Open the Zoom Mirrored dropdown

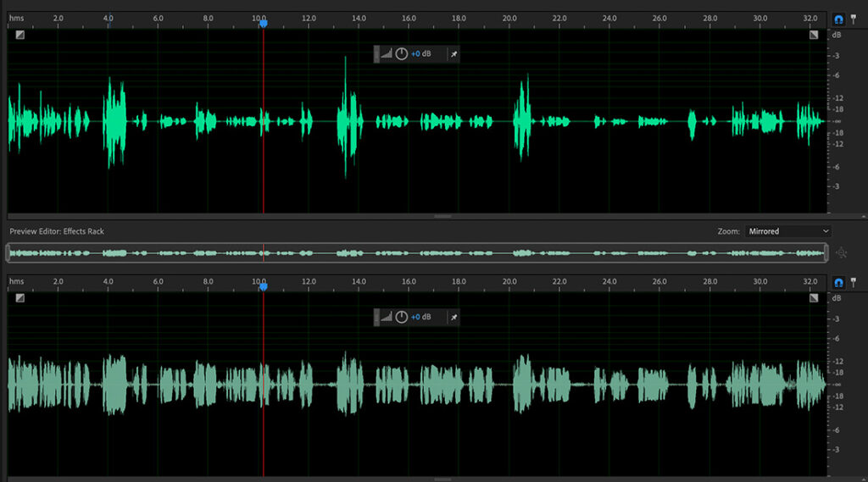coord(788,231)
